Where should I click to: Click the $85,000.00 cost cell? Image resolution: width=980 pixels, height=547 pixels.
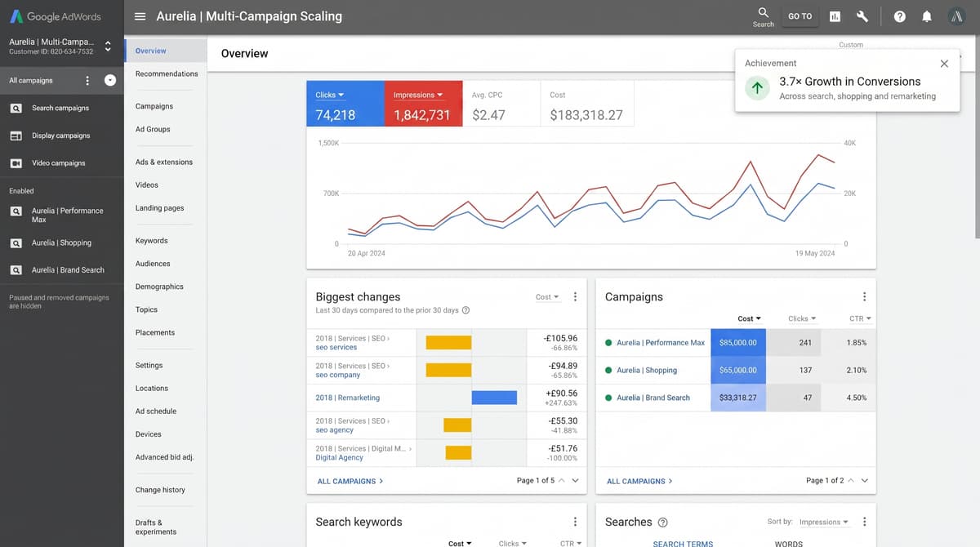[738, 343]
